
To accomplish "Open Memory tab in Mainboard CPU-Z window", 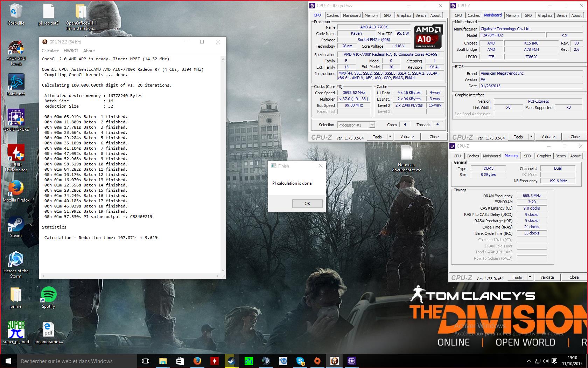I will point(512,15).
